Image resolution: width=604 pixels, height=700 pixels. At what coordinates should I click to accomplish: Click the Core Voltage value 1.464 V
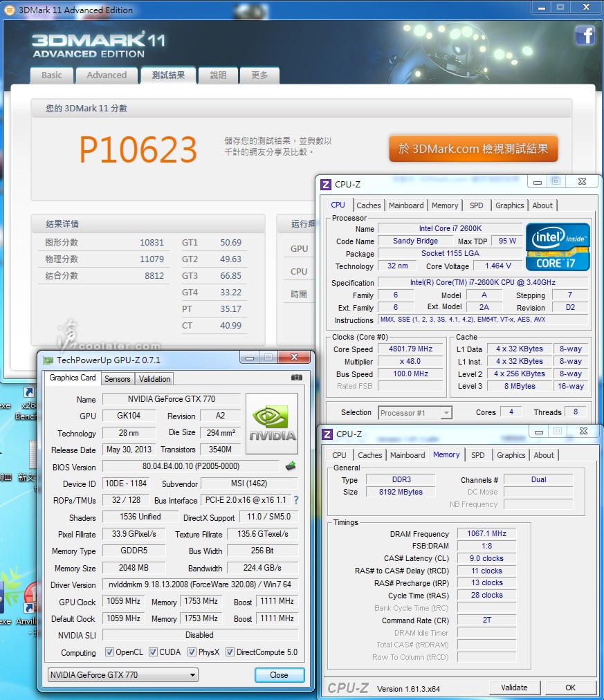click(x=498, y=266)
